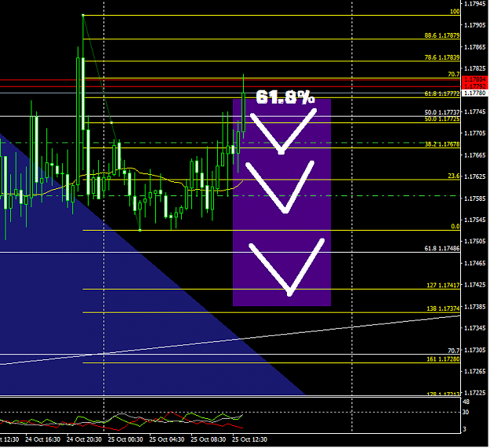Click "1.17865" on the price scale
This screenshot has height=448, width=490.
475,47
